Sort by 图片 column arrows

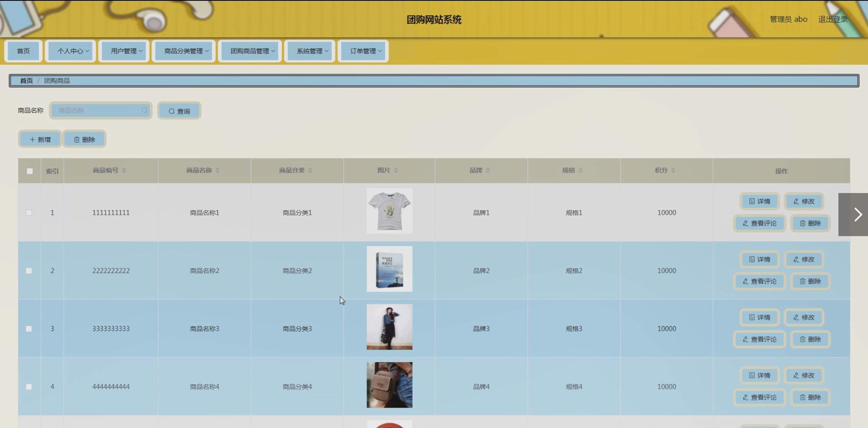click(396, 170)
